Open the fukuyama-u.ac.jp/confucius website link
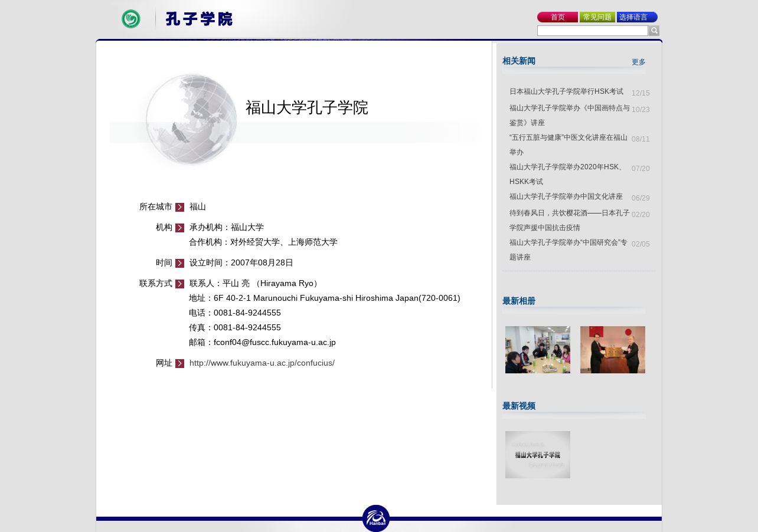The height and width of the screenshot is (532, 758). pos(262,363)
